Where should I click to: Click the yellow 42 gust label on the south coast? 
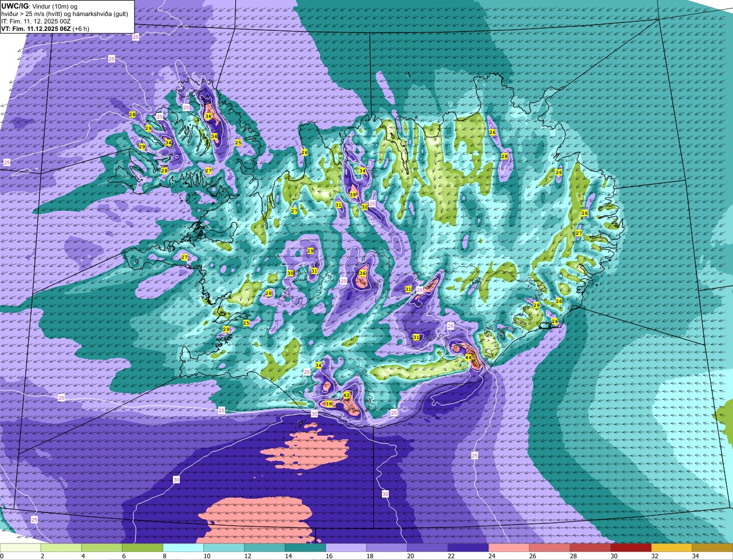coord(346,395)
